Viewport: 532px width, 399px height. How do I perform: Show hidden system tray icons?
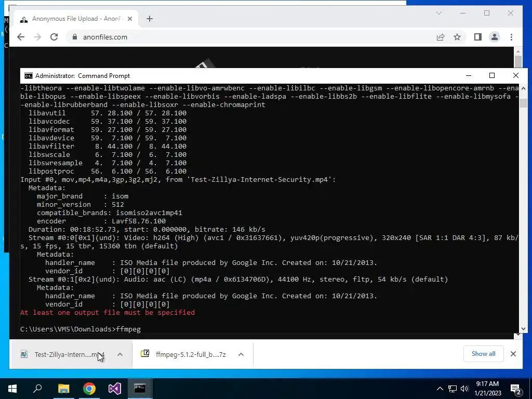(x=440, y=389)
